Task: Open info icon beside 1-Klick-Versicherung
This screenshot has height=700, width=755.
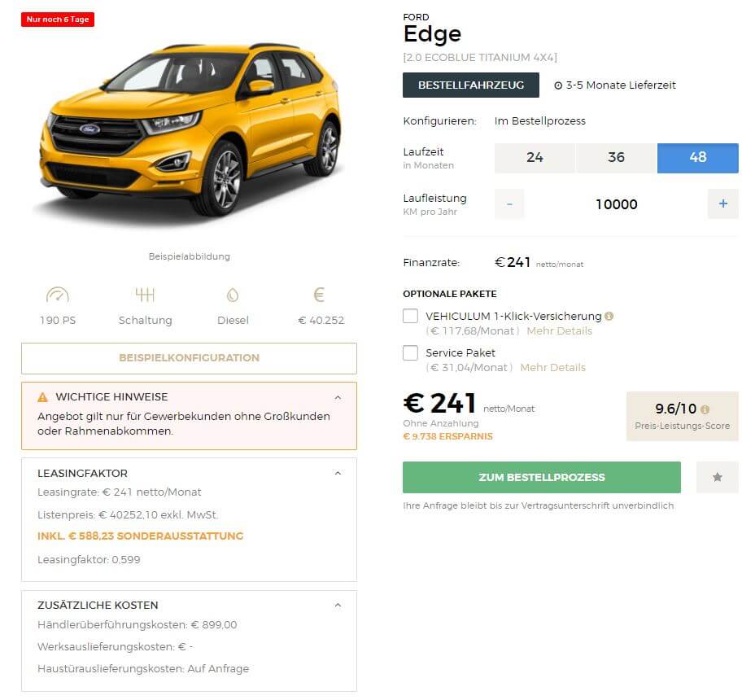Action: click(609, 316)
